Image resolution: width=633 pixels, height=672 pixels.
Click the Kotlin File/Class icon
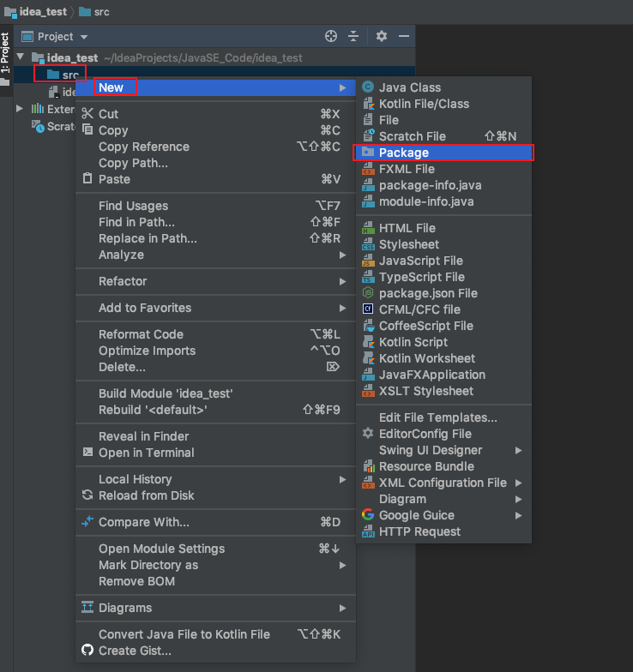coord(368,103)
